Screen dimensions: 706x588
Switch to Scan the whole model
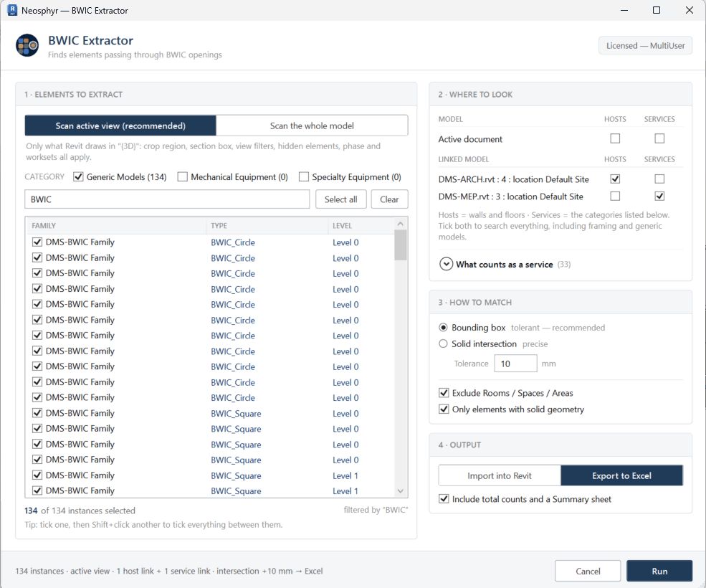pyautogui.click(x=312, y=125)
